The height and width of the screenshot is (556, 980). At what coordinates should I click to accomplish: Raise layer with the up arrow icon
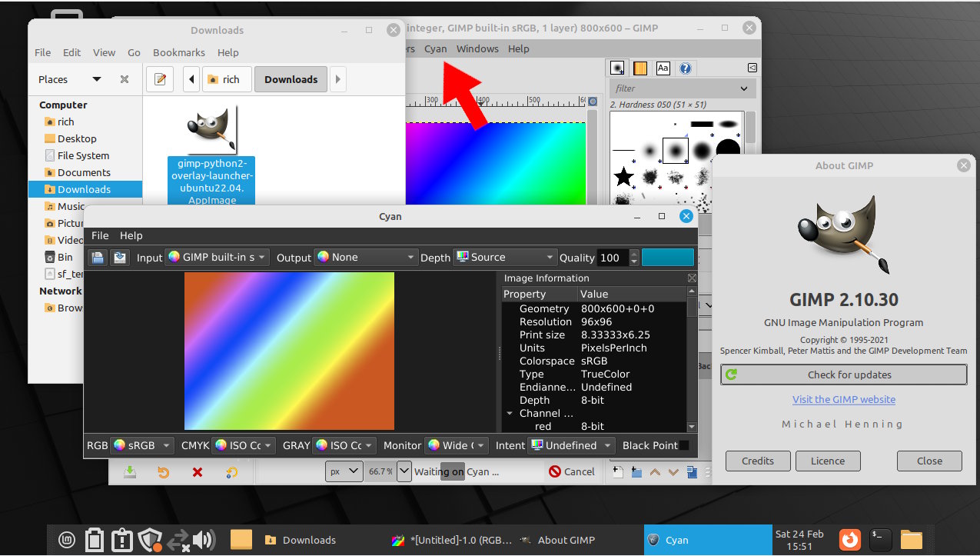pos(655,471)
